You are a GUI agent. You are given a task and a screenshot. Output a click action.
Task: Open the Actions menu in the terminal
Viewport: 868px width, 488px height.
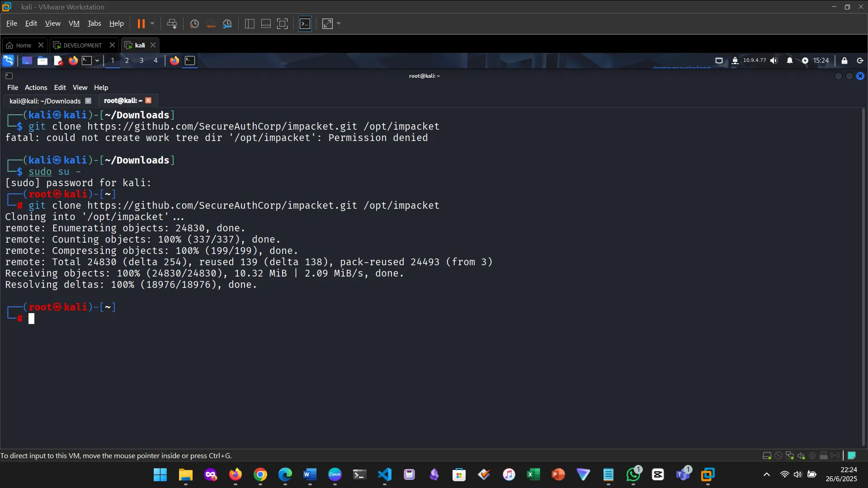point(36,87)
